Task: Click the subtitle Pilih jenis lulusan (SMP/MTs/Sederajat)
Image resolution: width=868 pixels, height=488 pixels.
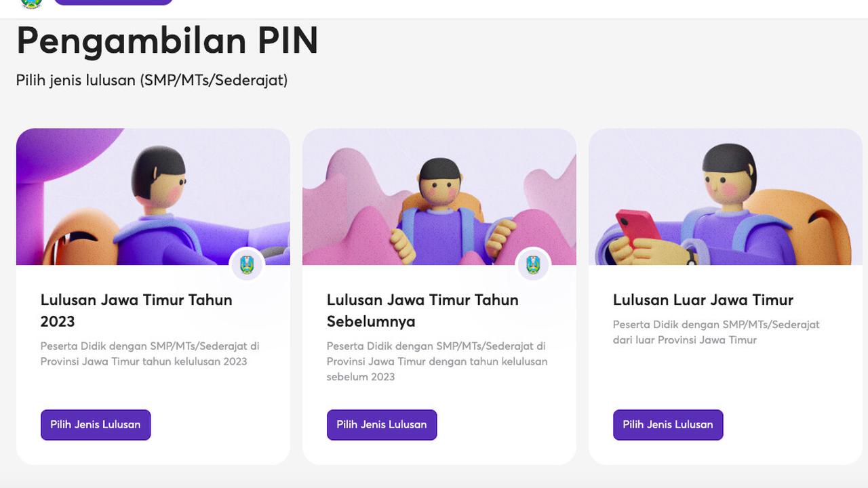Action: coord(151,80)
